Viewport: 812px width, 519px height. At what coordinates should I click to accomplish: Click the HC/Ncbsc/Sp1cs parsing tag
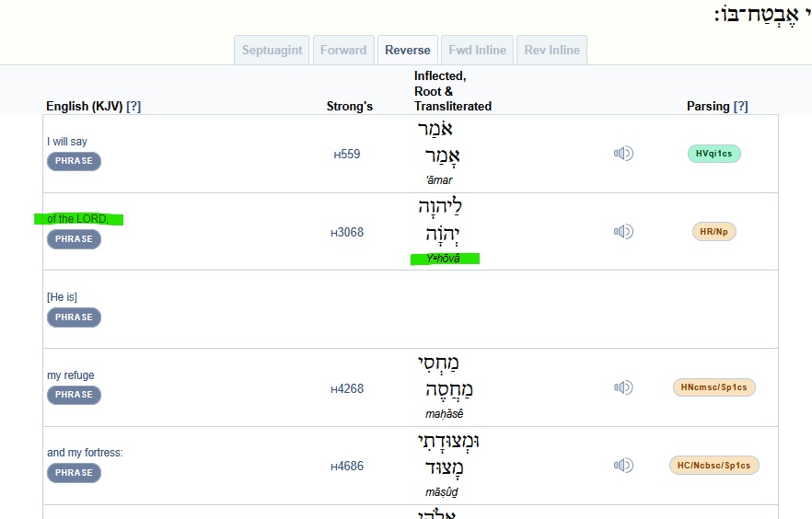point(714,466)
